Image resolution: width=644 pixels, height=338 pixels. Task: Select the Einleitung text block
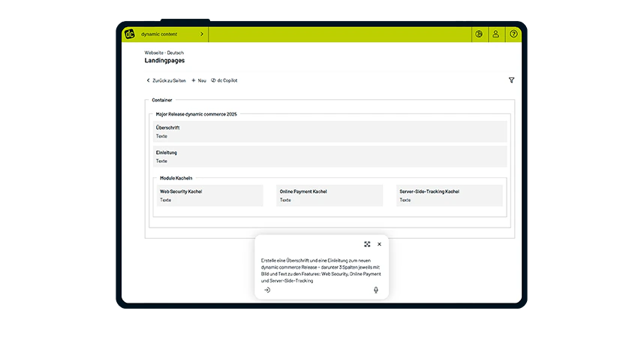[x=330, y=157]
